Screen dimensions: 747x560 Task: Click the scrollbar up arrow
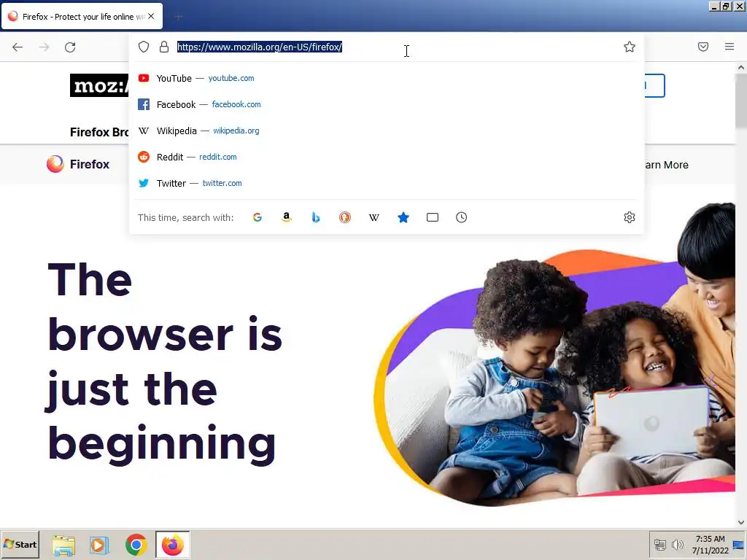(741, 68)
